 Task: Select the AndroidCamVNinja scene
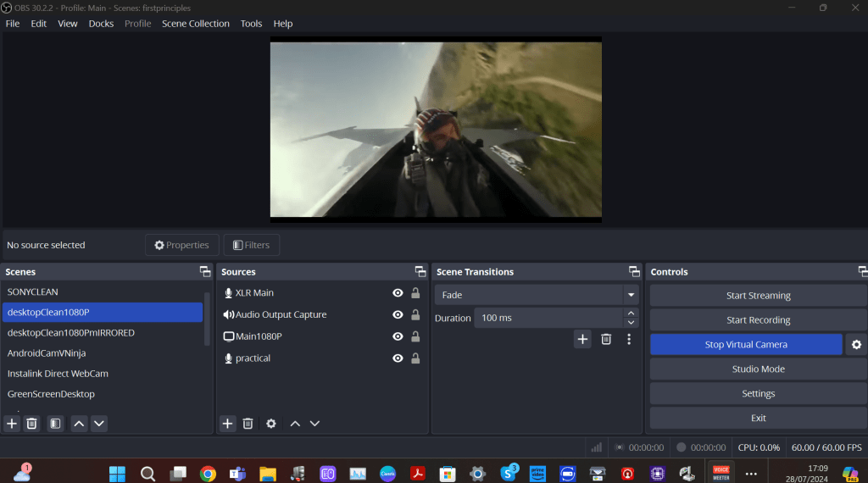[x=103, y=353]
